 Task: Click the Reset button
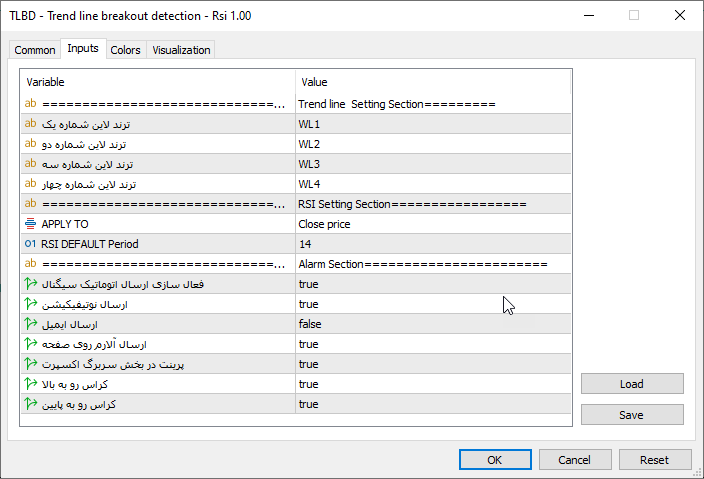[654, 460]
